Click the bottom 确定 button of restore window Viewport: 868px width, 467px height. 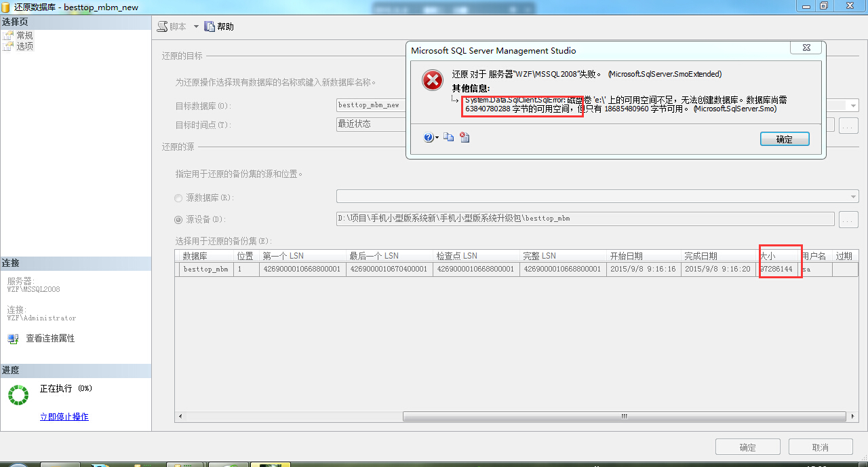(x=747, y=447)
